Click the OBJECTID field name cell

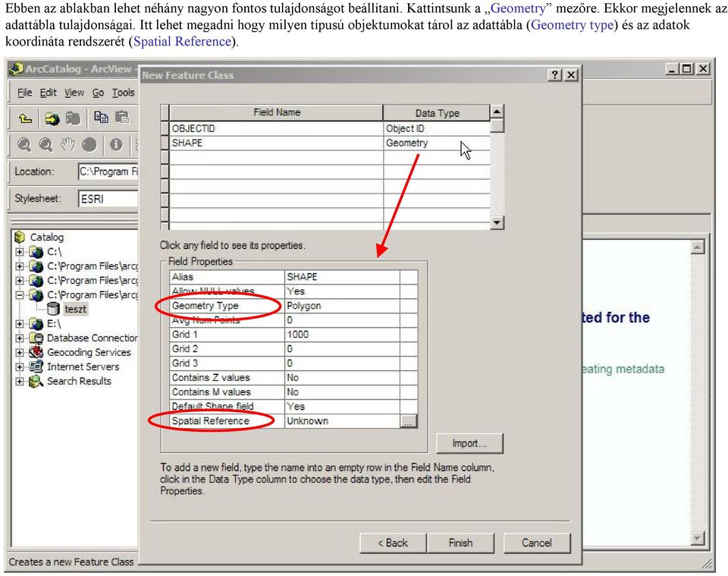(276, 128)
